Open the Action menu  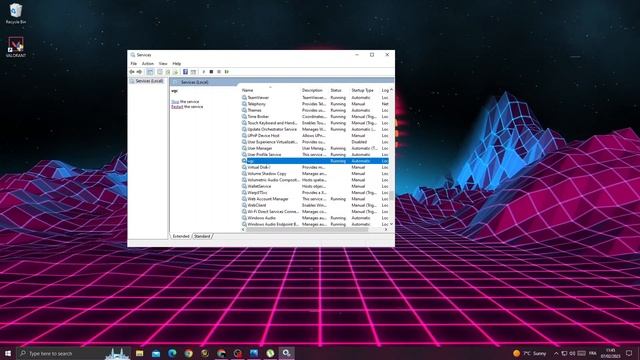click(x=148, y=64)
